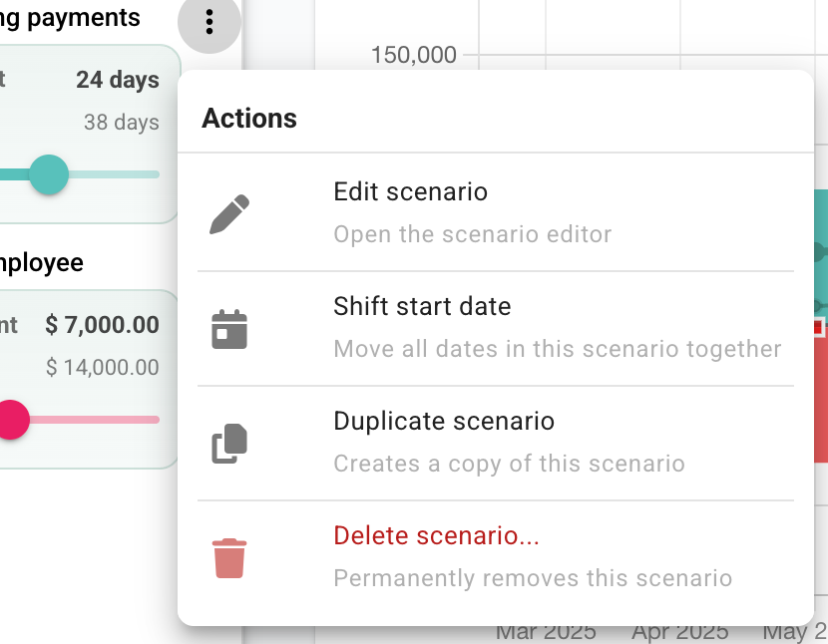Image resolution: width=828 pixels, height=644 pixels.
Task: Click the calendar icon for Shift start date
Action: [229, 329]
